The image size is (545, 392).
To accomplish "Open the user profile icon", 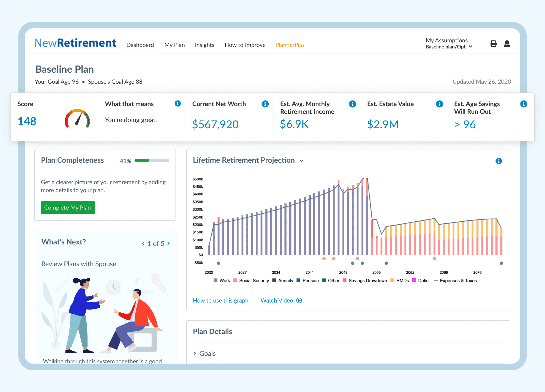I will [x=507, y=44].
